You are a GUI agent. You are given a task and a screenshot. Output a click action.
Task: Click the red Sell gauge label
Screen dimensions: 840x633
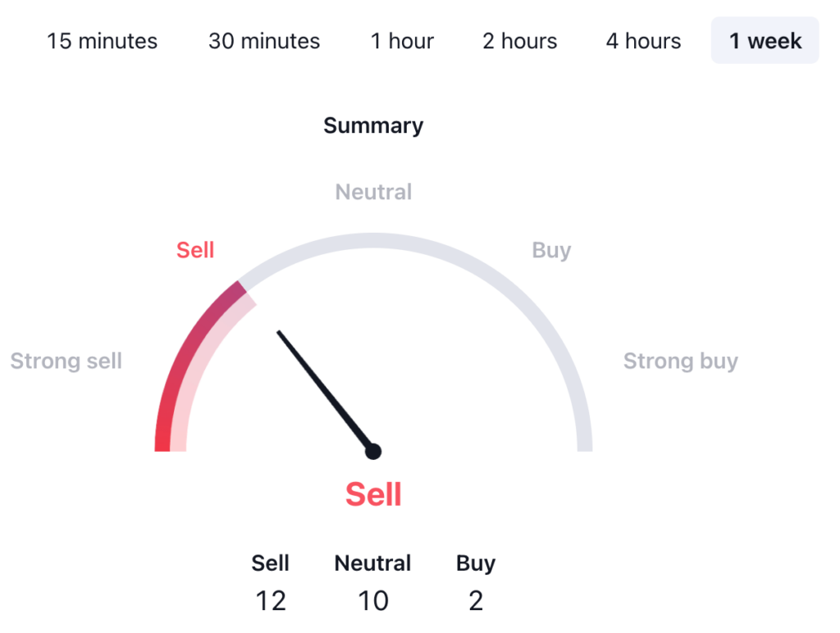(195, 250)
